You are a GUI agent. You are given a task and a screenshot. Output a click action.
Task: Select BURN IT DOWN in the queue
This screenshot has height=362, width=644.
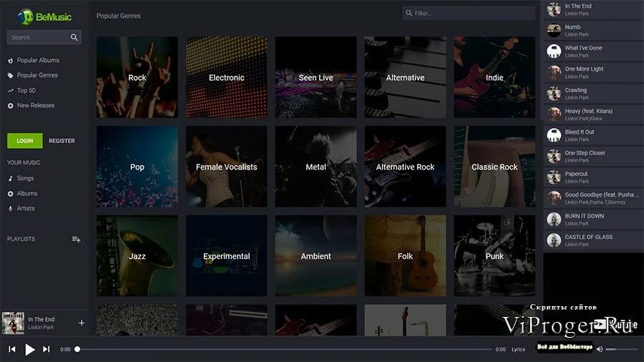(593, 220)
